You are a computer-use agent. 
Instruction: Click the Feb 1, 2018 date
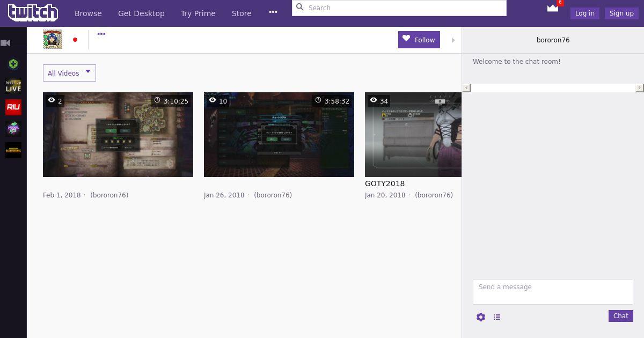tap(62, 195)
